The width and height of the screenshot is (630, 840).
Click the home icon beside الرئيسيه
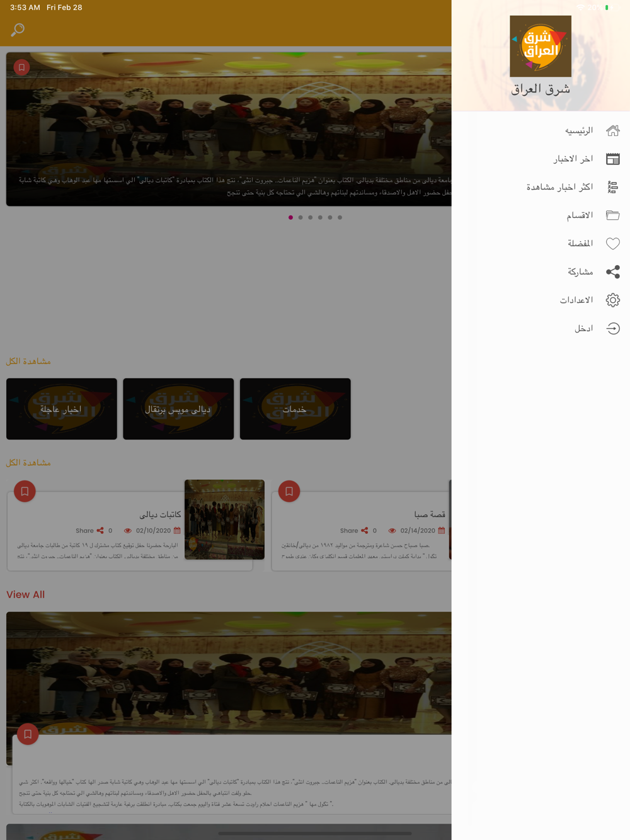tap(613, 130)
